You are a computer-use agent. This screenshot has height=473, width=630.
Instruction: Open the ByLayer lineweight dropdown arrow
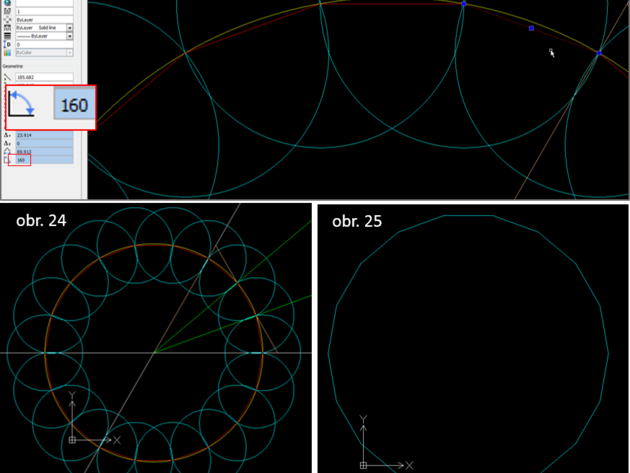70,36
